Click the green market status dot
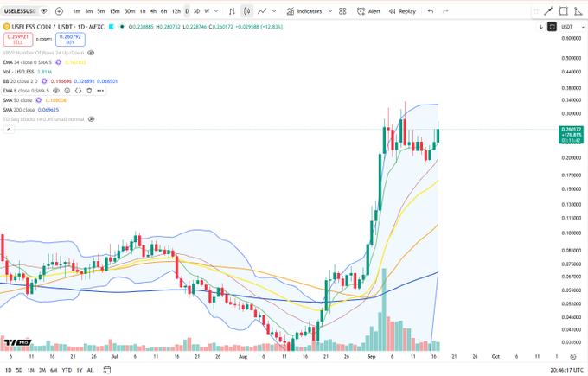Viewport: 588px width, 376px height. pyautogui.click(x=122, y=27)
